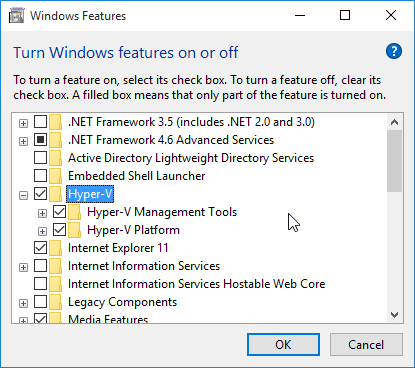
Task: Select the Internet Explorer 11 label
Action: tap(118, 248)
